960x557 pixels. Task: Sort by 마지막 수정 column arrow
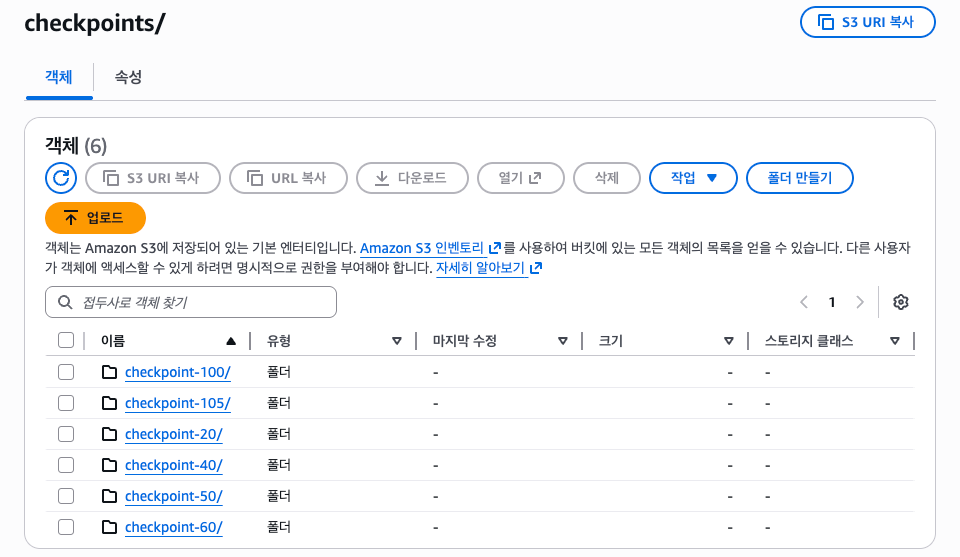(x=563, y=341)
